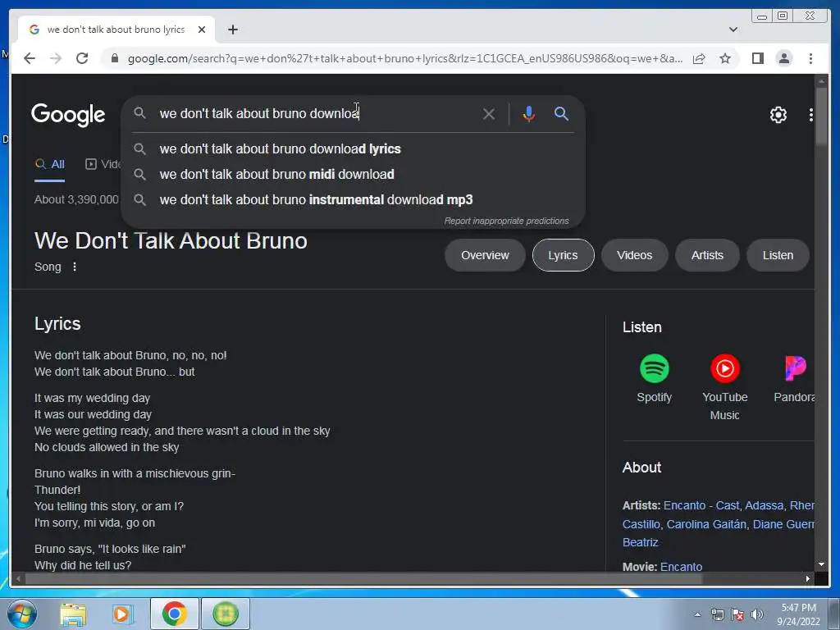This screenshot has width=840, height=630.
Task: Open Chrome side panel icon
Action: click(757, 58)
